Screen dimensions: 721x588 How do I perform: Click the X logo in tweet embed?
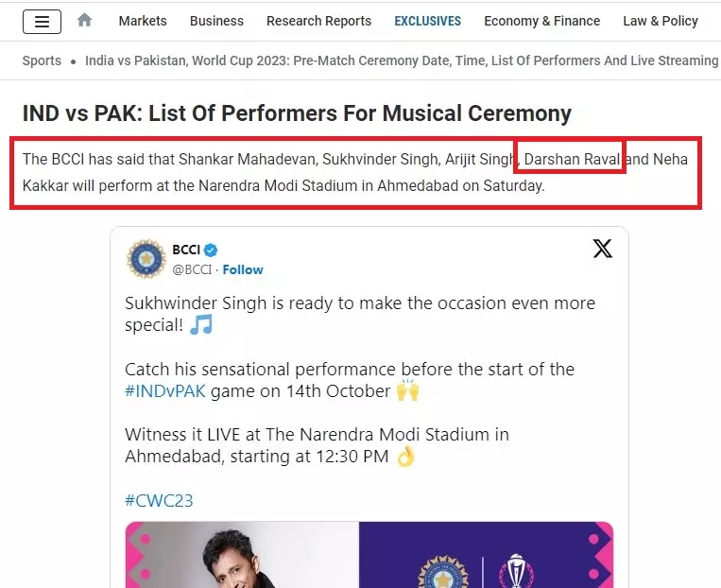click(x=602, y=249)
